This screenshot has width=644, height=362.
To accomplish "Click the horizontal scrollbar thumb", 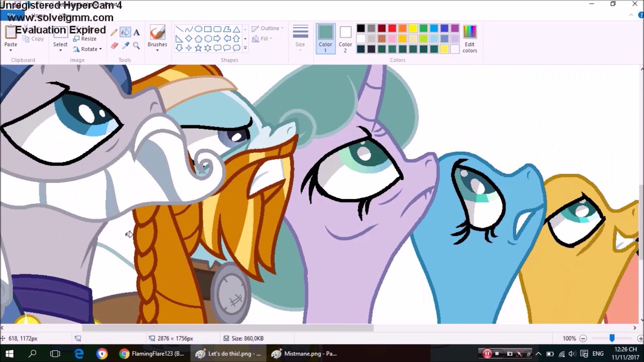I will [x=228, y=328].
